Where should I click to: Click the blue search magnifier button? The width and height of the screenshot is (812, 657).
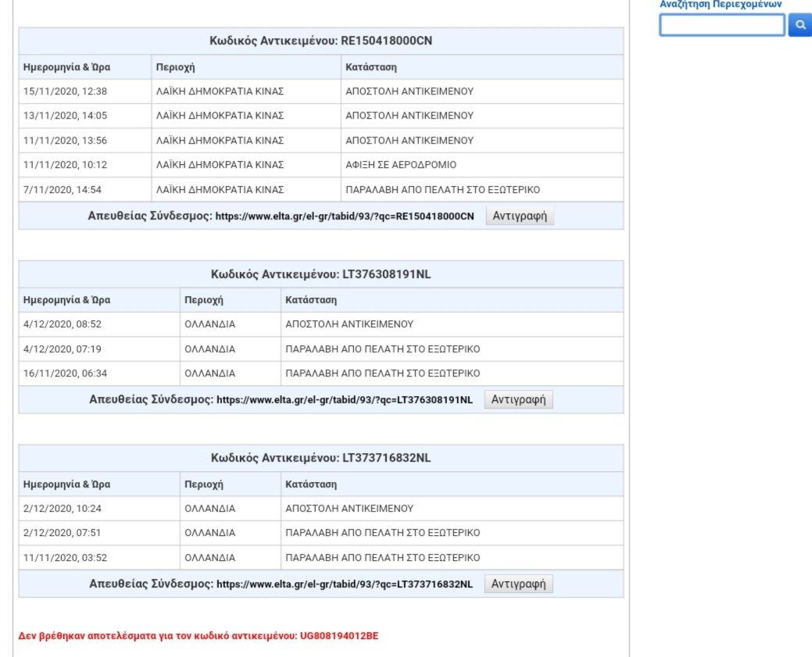pos(800,25)
